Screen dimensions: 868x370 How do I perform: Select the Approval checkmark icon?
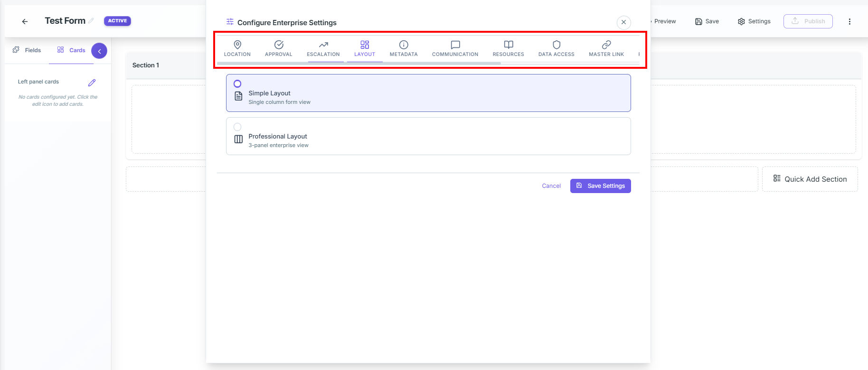[x=279, y=45]
